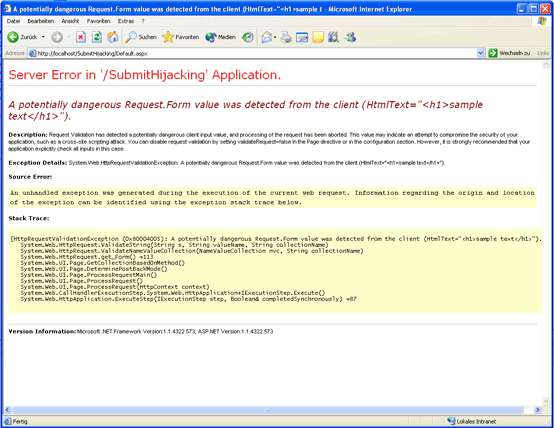Click the Research books icon
Image resolution: width=554 pixels, height=428 pixels.
point(334,37)
